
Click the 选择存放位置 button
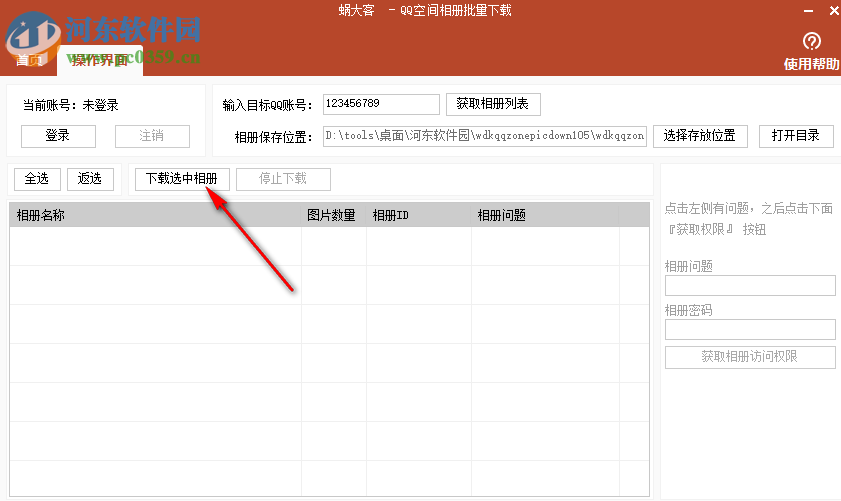coord(699,136)
